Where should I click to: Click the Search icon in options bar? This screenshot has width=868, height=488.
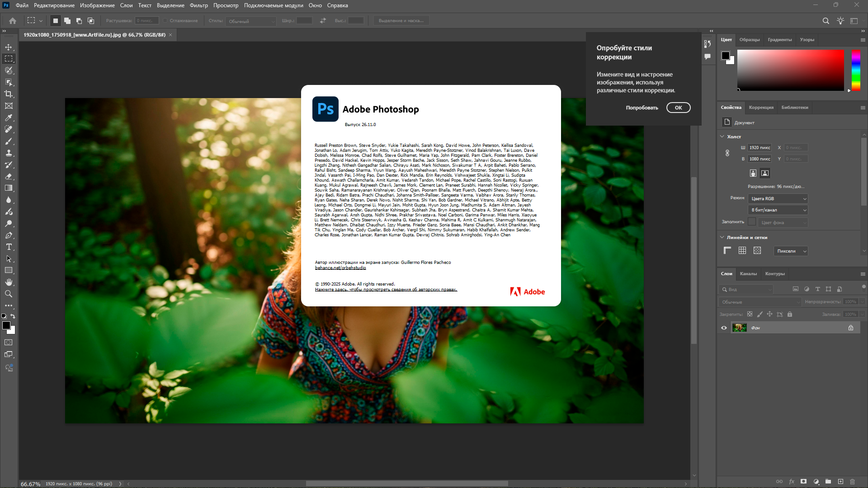click(x=826, y=21)
